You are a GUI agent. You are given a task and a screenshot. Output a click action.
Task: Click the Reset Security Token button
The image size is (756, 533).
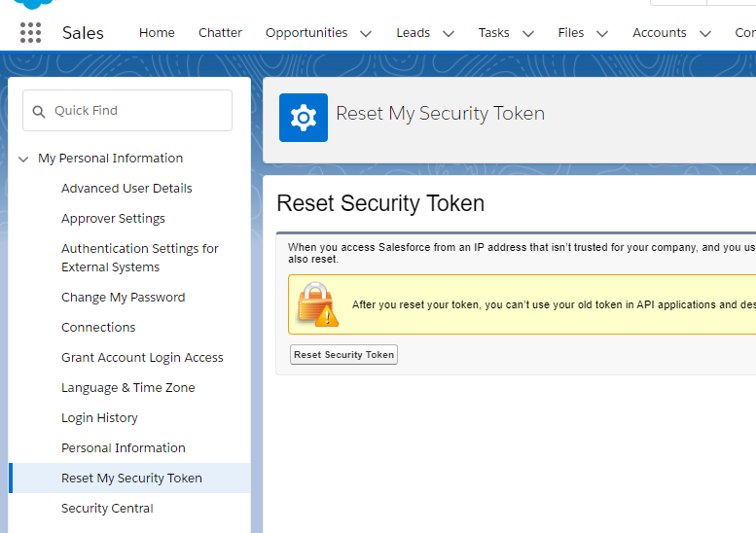point(343,355)
